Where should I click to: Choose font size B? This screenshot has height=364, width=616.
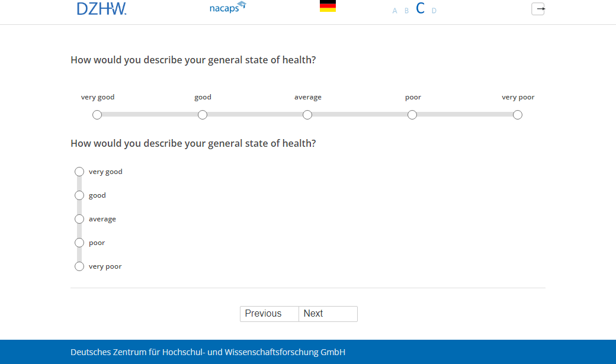click(406, 11)
